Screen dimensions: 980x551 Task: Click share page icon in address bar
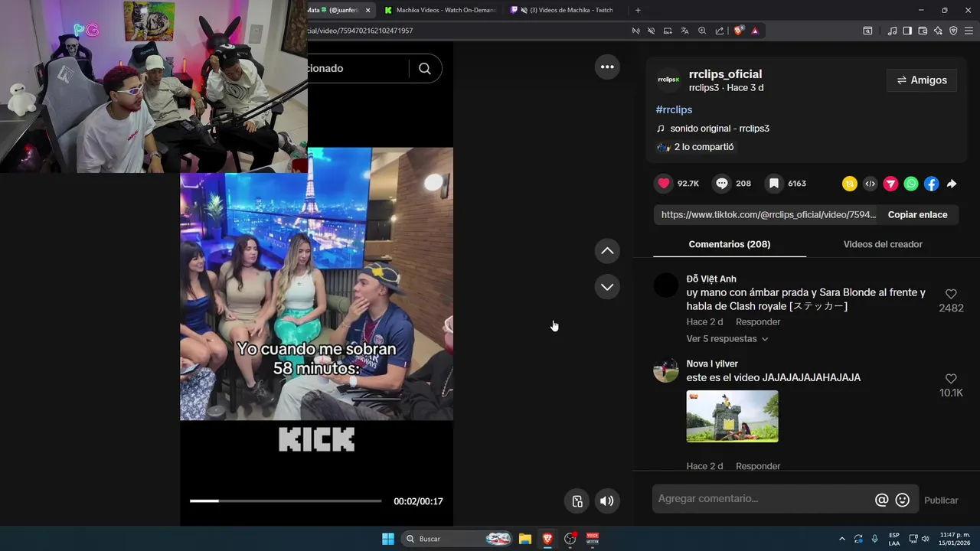click(x=720, y=31)
